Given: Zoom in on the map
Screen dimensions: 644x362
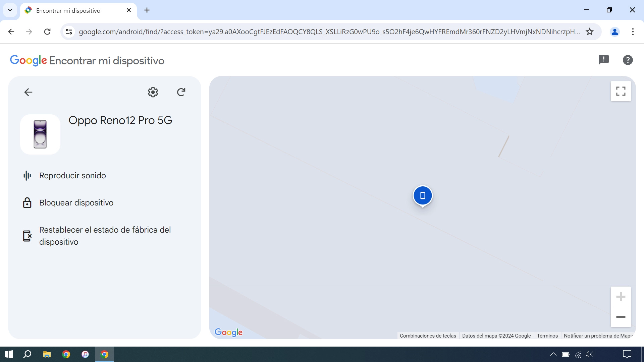Looking at the screenshot, I should tap(621, 297).
